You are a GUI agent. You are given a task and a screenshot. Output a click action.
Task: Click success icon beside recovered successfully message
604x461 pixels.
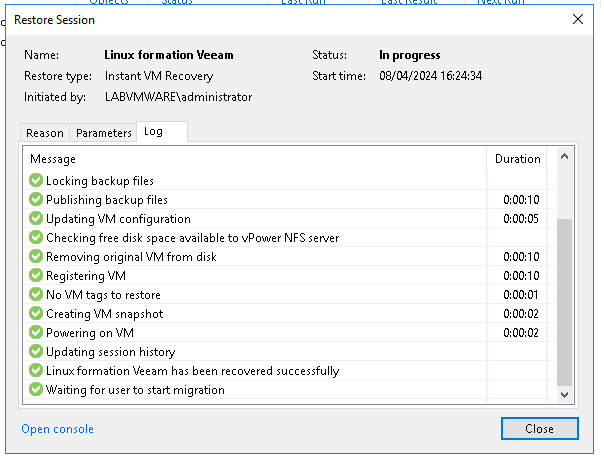click(36, 370)
